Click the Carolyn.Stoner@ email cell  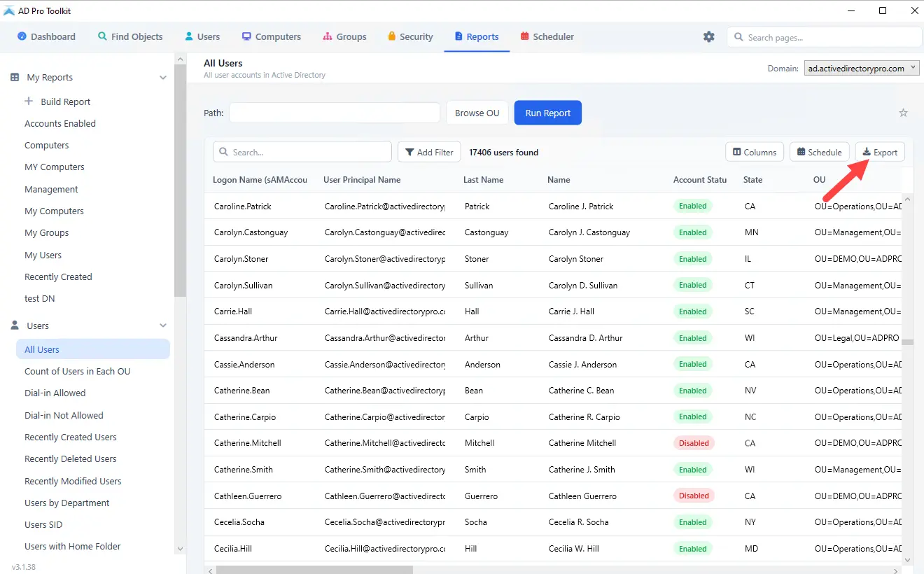point(385,259)
